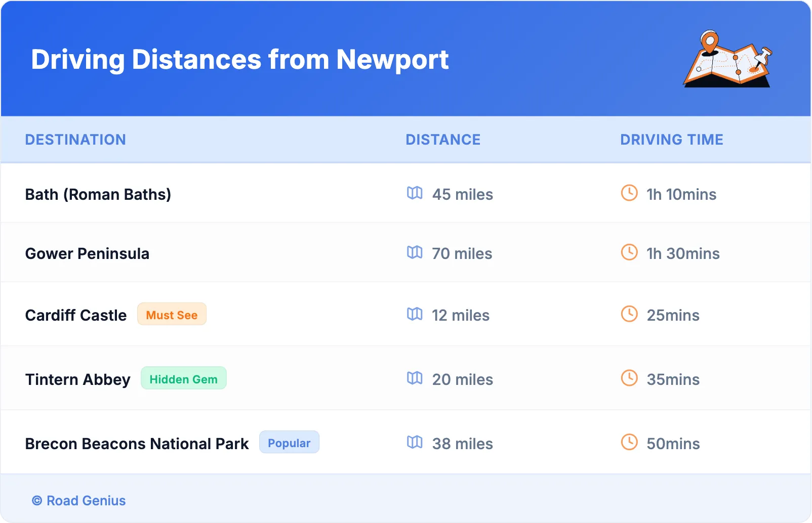Click the 38 miles distance value

coord(463,444)
